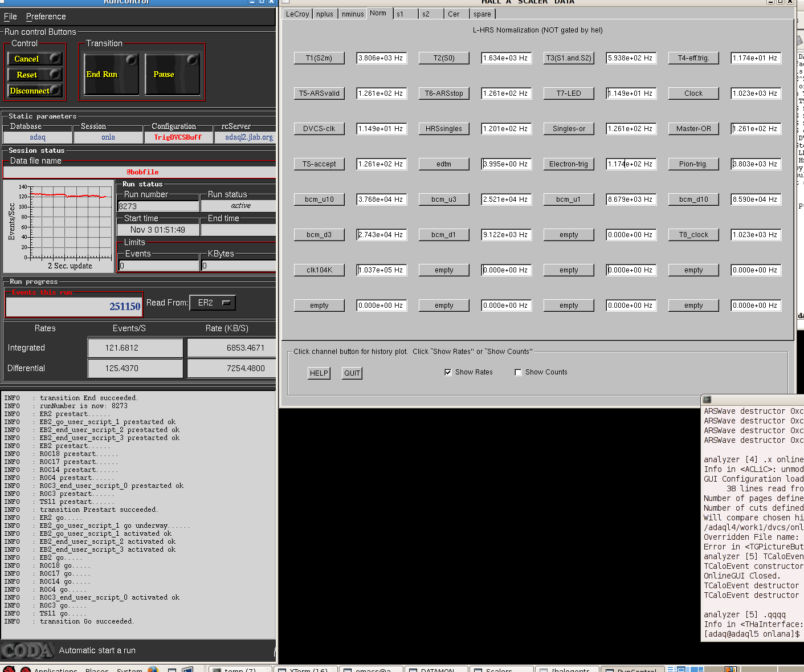Open the Firefox launcher icon in panel
Viewport: 804px width, 672px height.
153,670
